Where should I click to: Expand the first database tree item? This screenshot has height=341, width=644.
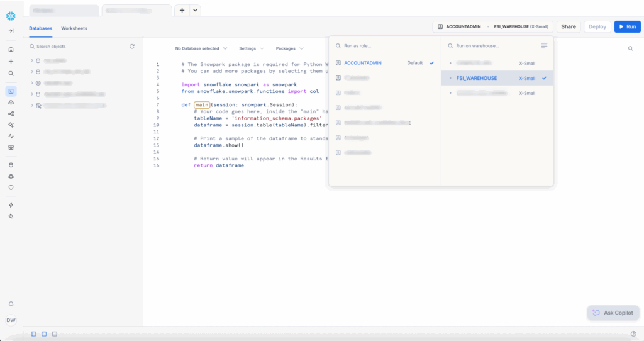(x=31, y=60)
